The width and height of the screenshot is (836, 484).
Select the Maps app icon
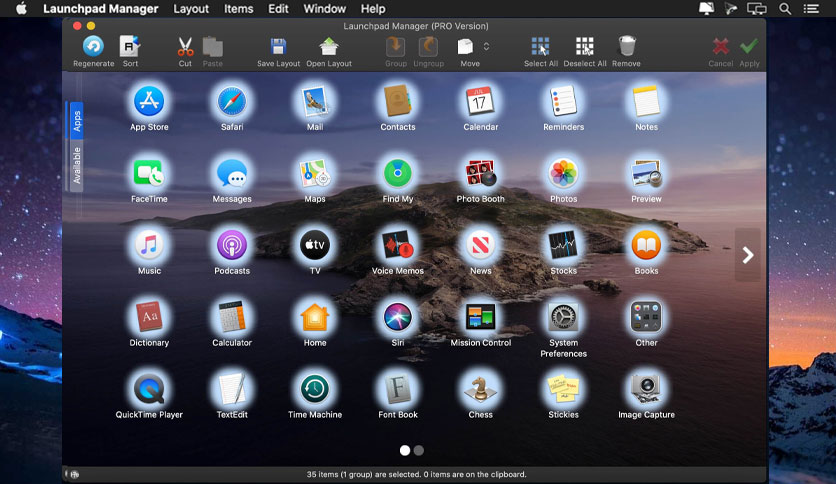(315, 173)
